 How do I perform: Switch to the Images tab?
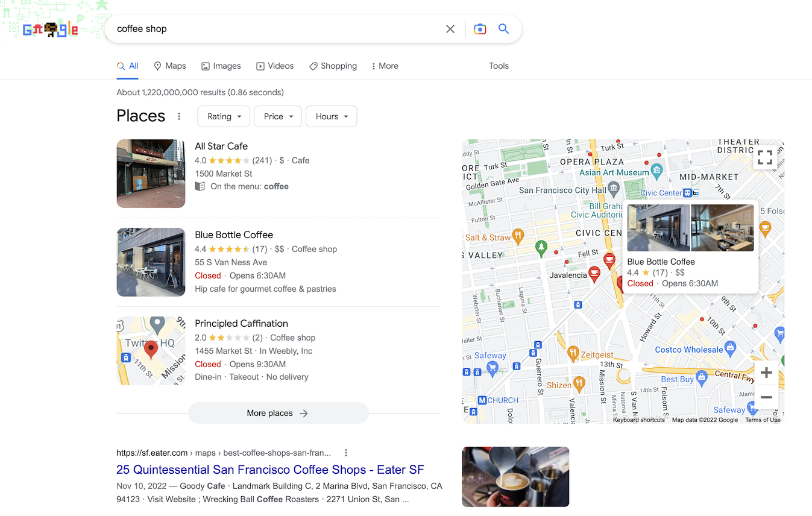click(x=221, y=66)
